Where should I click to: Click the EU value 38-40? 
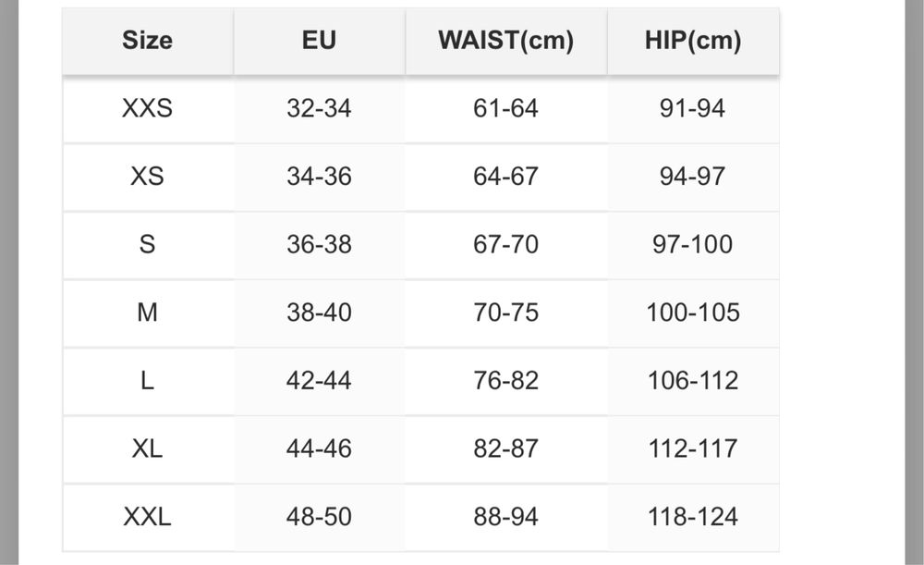point(319,313)
